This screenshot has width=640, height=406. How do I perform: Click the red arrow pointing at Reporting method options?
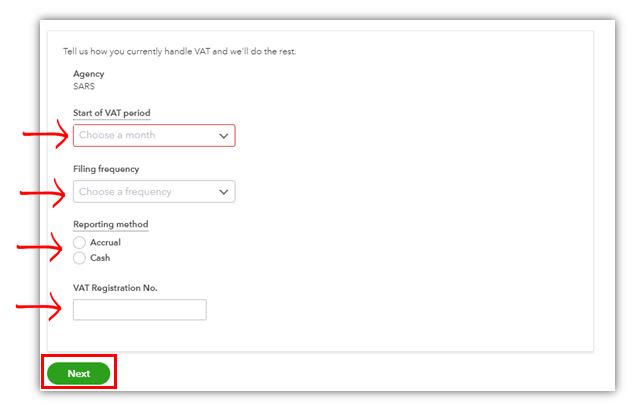(40, 247)
